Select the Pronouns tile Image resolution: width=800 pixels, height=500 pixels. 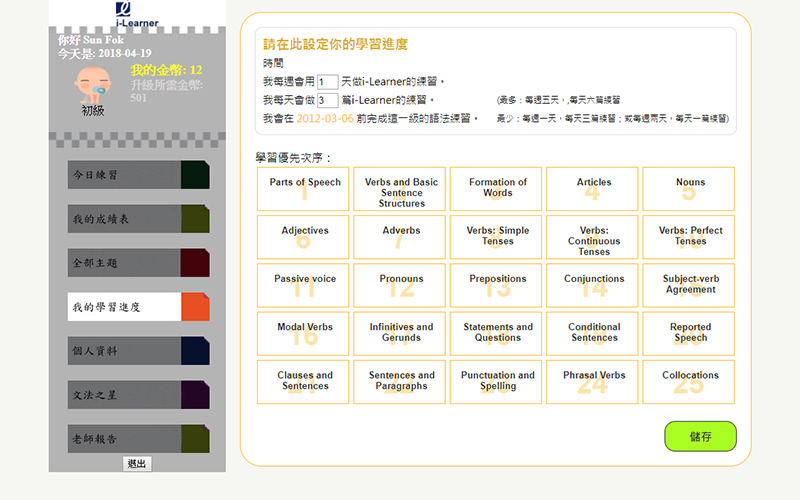tap(399, 285)
